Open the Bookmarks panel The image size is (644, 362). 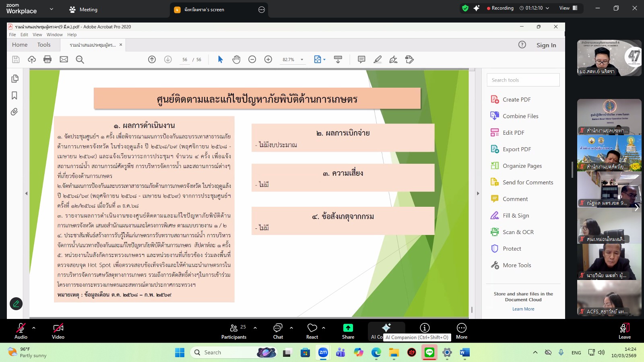[x=14, y=95]
